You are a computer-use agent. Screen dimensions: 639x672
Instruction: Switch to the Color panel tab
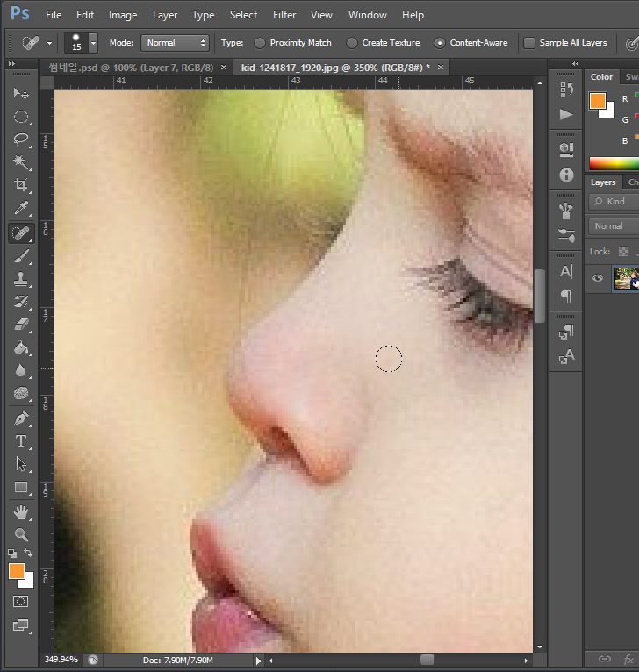(x=601, y=76)
